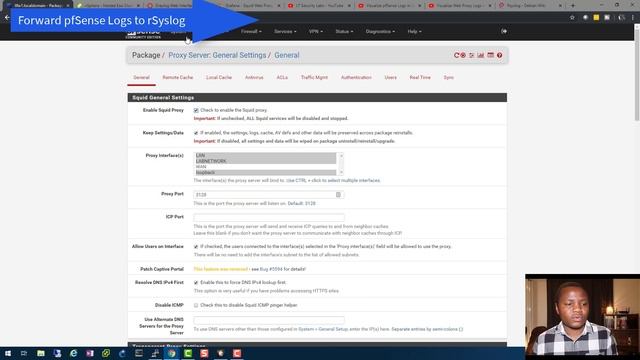The image size is (640, 360).
Task: Enable the Disable ICMP checkbox
Action: pyautogui.click(x=196, y=305)
